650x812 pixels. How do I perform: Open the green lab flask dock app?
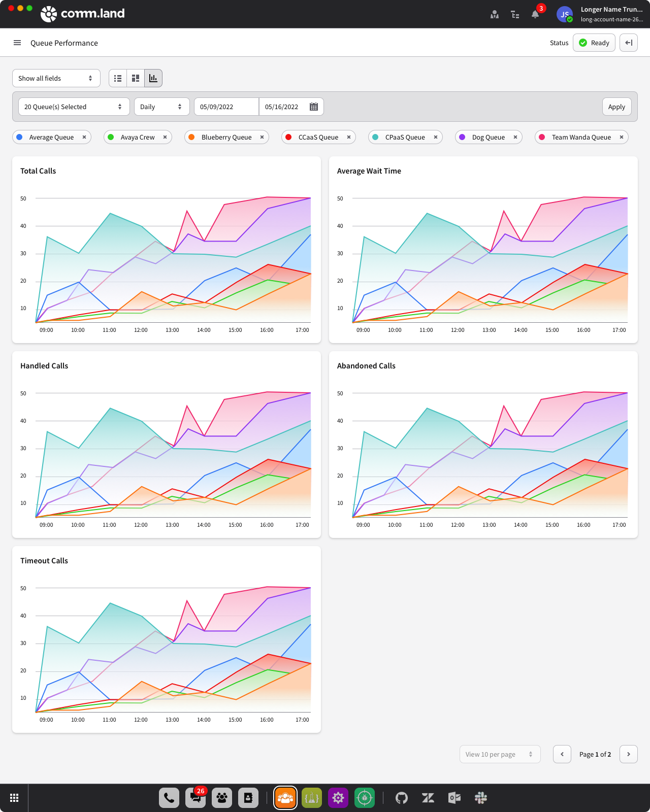pos(312,798)
